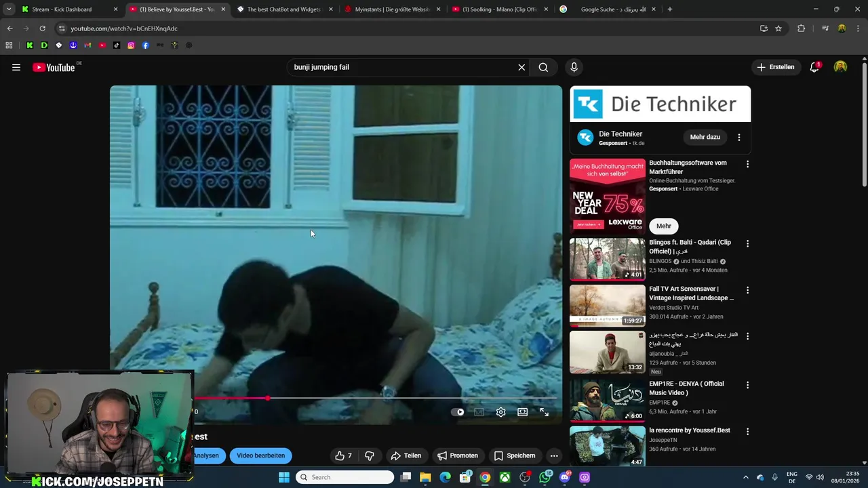
Task: Close the Believe by Youssef.Best tab
Action: coord(223,9)
